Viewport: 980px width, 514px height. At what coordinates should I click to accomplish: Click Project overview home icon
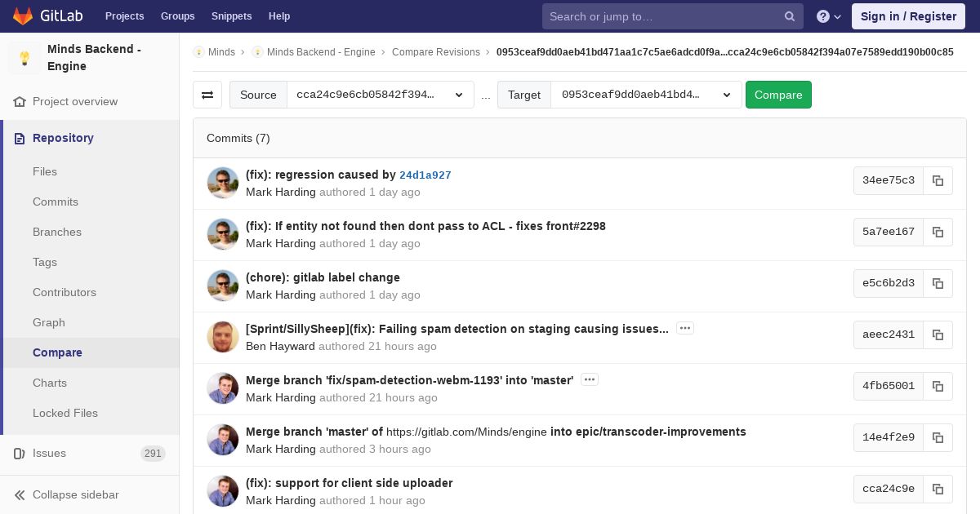coord(20,102)
